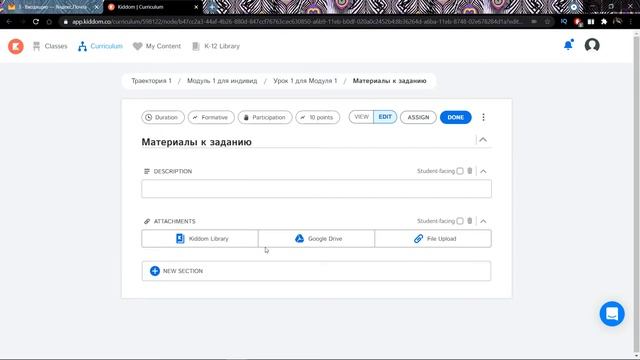
Task: Reload the page in browser
Action: [x=36, y=22]
